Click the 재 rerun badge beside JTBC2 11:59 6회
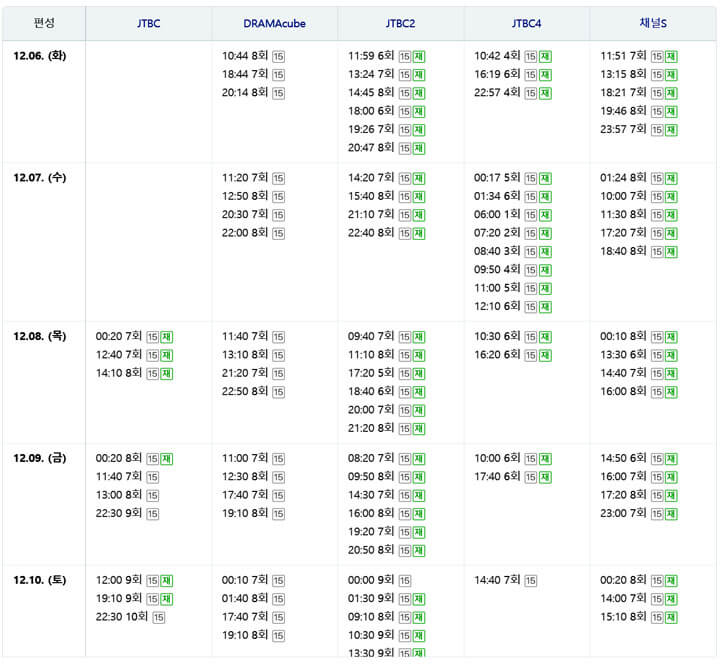This screenshot has height=665, width=720. 419,56
